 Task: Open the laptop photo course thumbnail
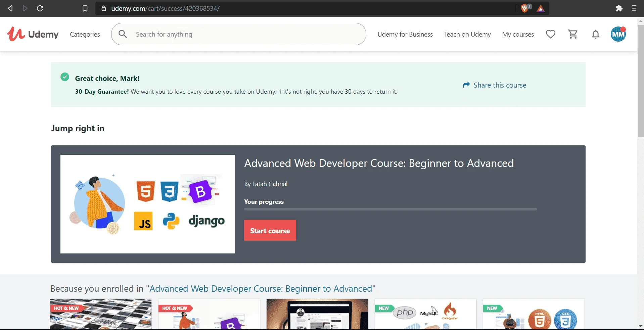pyautogui.click(x=317, y=314)
